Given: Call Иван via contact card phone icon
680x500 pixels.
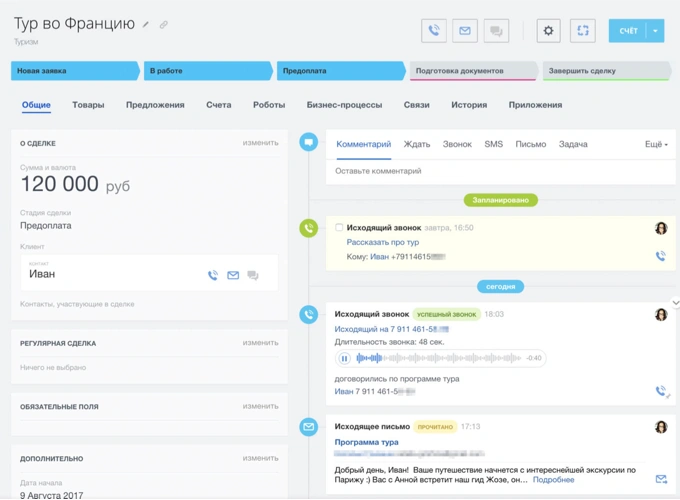Looking at the screenshot, I should [x=213, y=275].
